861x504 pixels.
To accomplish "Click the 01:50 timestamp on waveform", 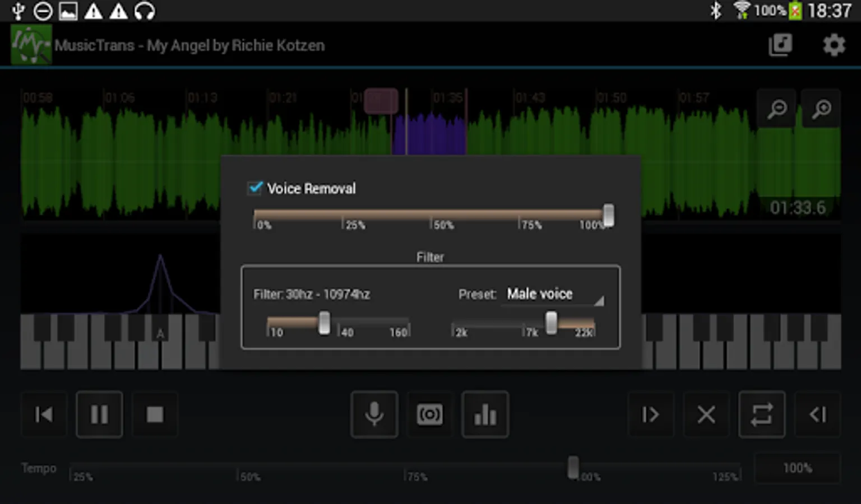I will pyautogui.click(x=612, y=98).
